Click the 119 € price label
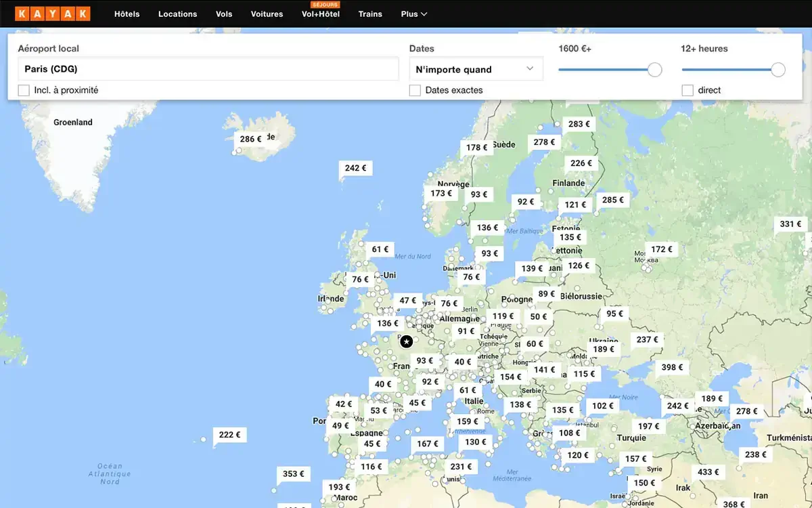Image resolution: width=812 pixels, height=508 pixels. 503,316
